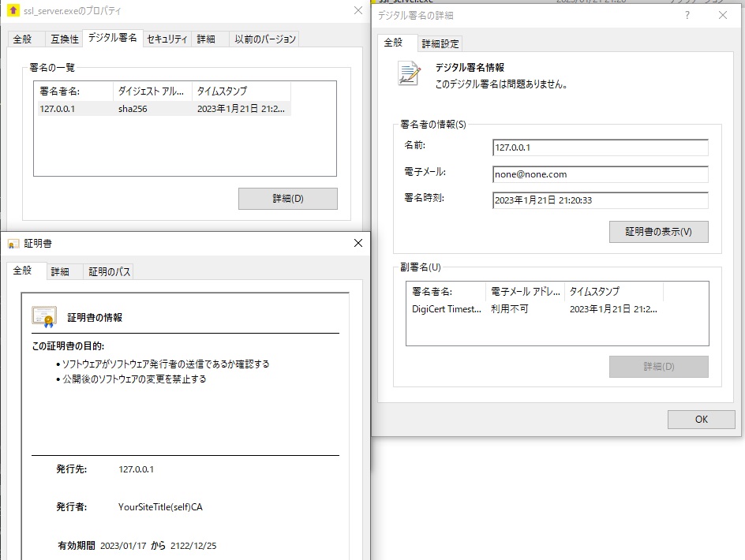Click the issued-to 127.0.0.1 text in certificate
Viewport: 745px width, 560px height.
tap(136, 469)
